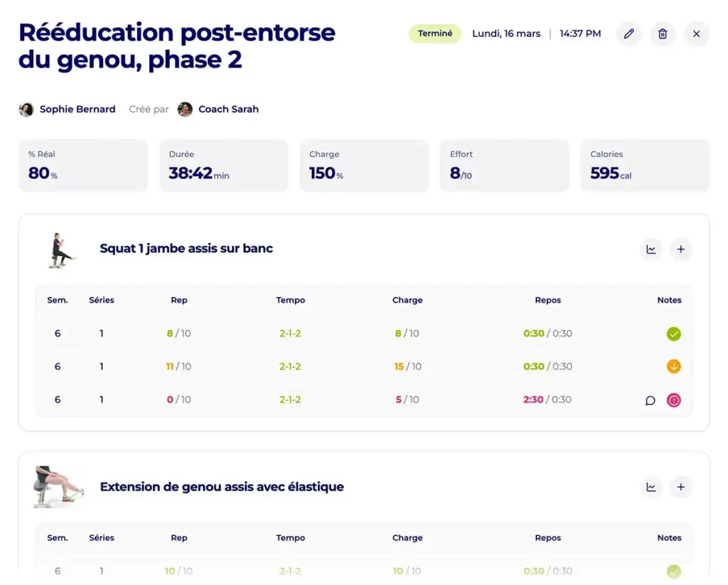728x585 pixels.
Task: Select the Calories 595 cal stat card
Action: tap(645, 166)
